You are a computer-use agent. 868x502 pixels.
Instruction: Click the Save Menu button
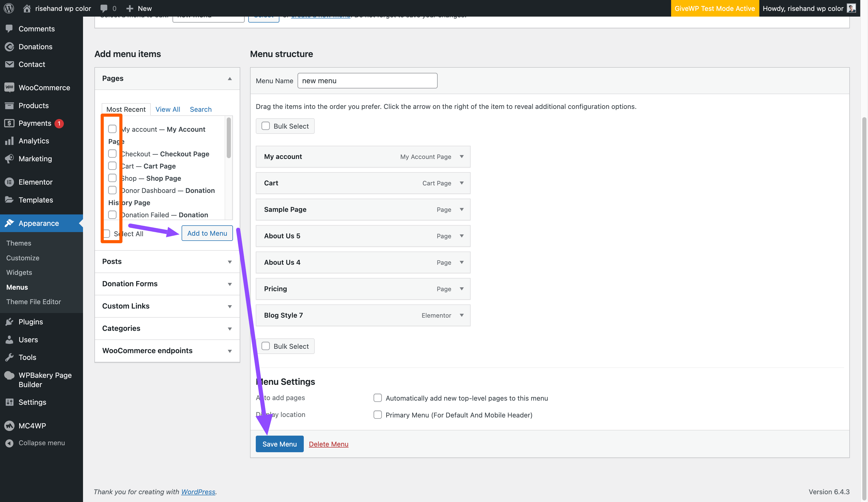(x=279, y=444)
